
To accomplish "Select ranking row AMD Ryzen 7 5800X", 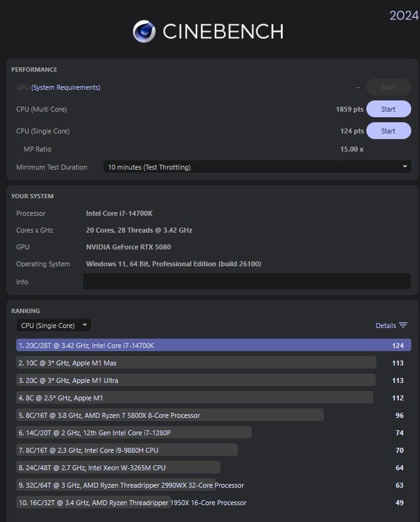I will coord(213,415).
